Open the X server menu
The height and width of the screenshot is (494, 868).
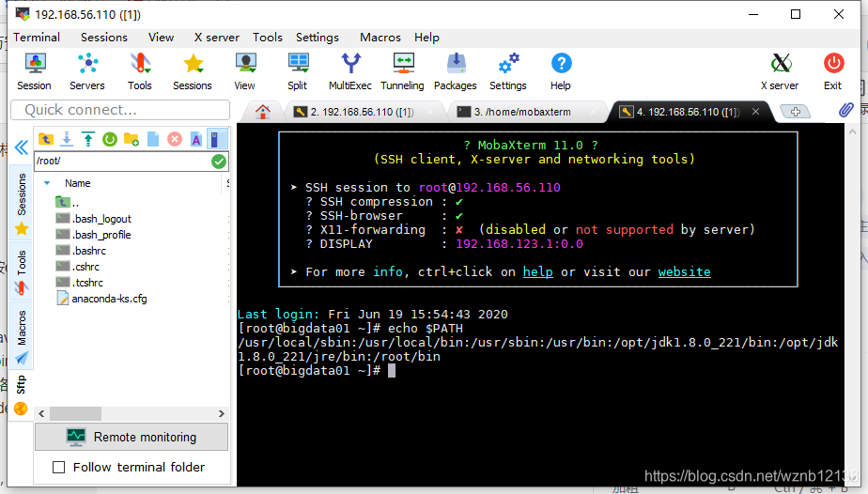click(216, 38)
